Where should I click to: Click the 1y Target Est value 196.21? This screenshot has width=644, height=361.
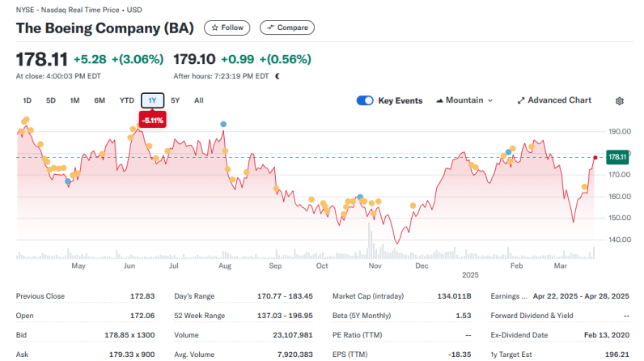(616, 355)
